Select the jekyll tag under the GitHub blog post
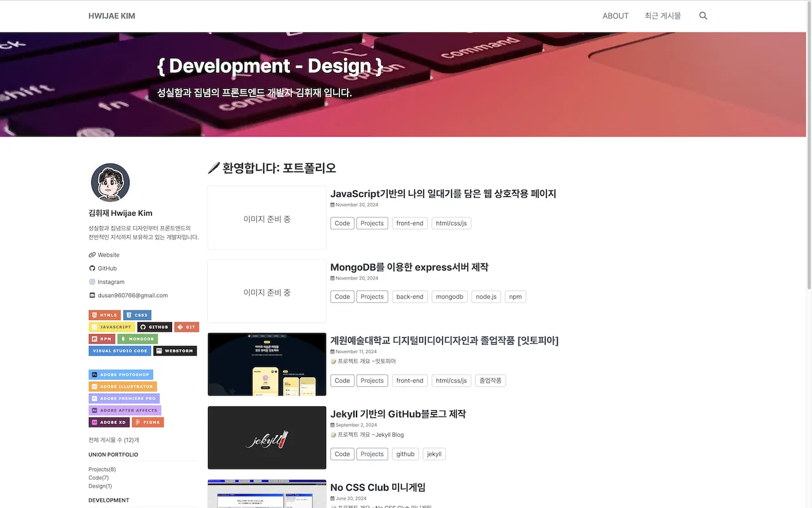This screenshot has height=508, width=812. 434,453
